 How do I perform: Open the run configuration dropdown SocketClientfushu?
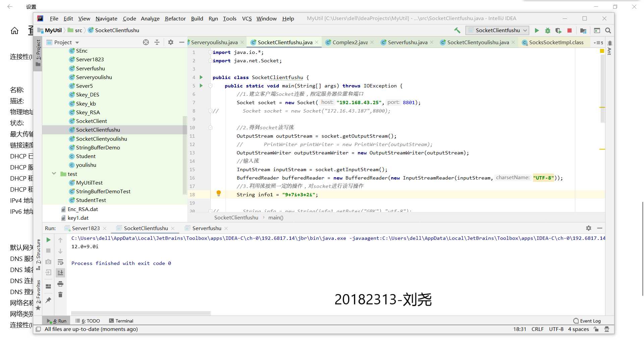[x=497, y=30]
